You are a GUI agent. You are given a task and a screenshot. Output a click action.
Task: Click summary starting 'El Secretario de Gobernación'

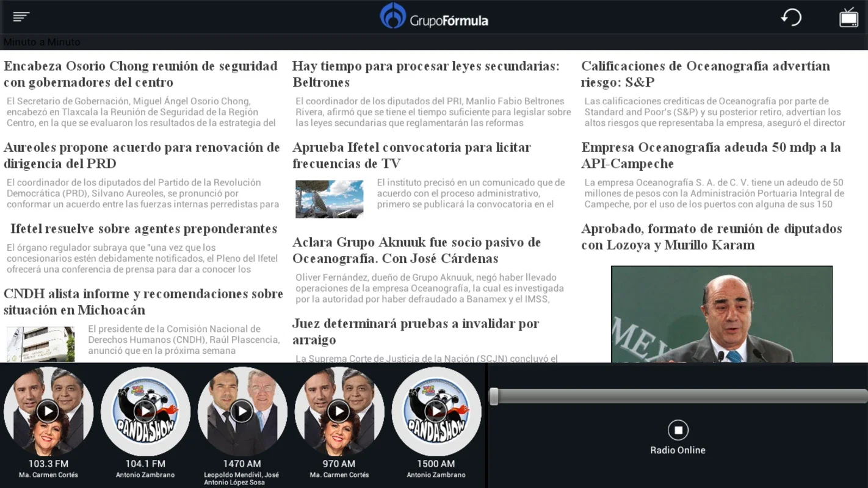click(x=141, y=112)
